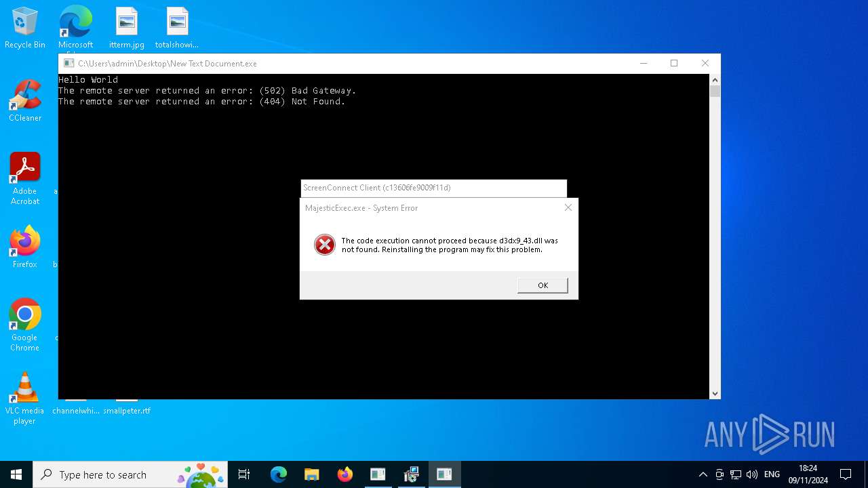Click the meet-now tray icon
This screenshot has width=868, height=488.
(x=719, y=474)
